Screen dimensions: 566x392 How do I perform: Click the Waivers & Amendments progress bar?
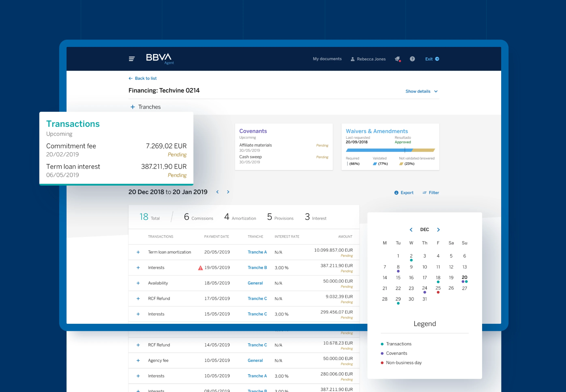click(390, 150)
